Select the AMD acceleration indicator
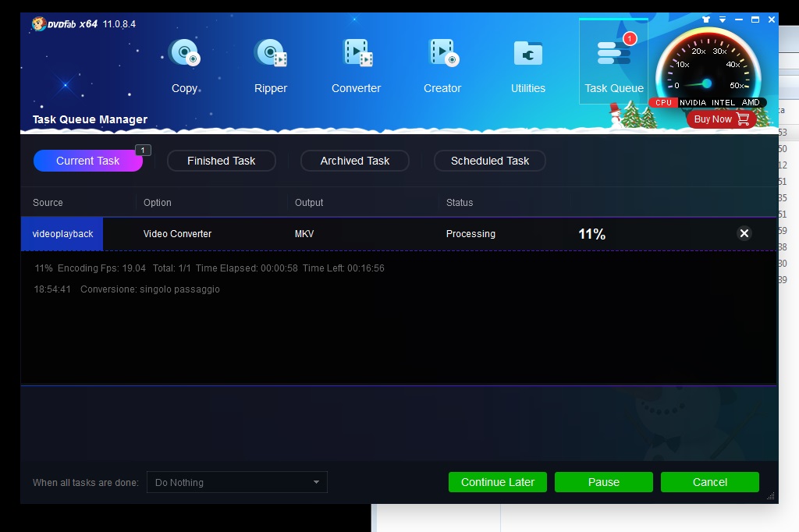 (751, 102)
